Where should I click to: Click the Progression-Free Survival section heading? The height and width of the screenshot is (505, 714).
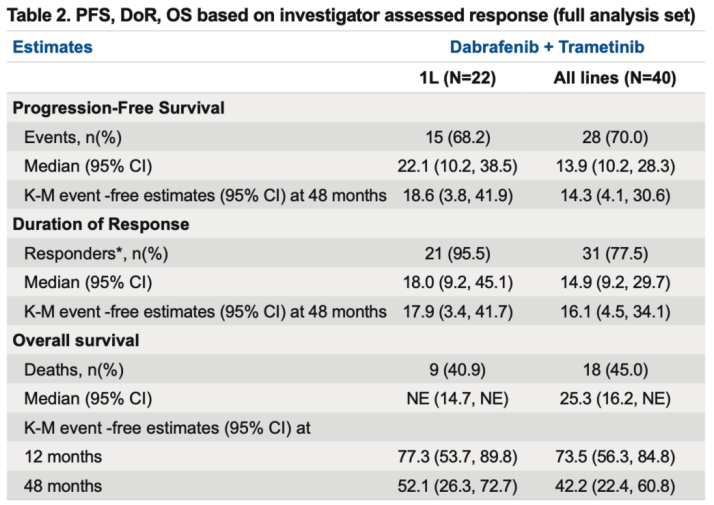pyautogui.click(x=118, y=108)
